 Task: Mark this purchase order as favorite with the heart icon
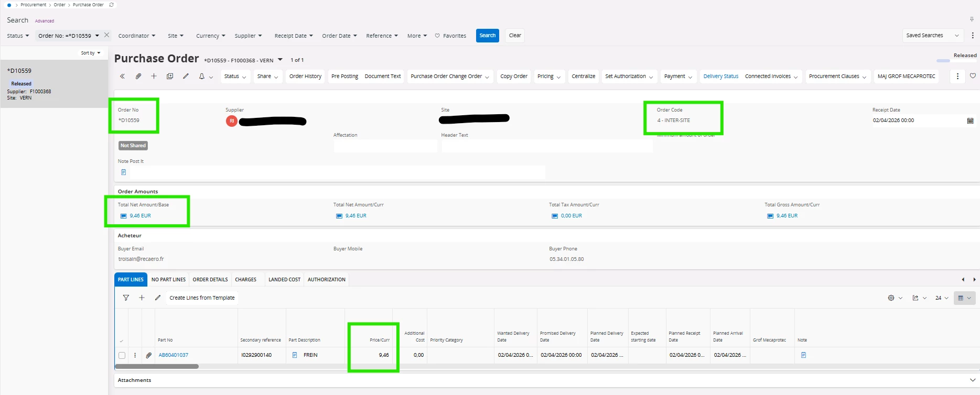(973, 76)
